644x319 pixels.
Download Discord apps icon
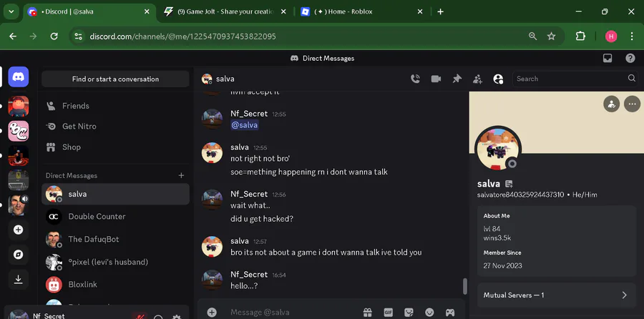tap(18, 279)
